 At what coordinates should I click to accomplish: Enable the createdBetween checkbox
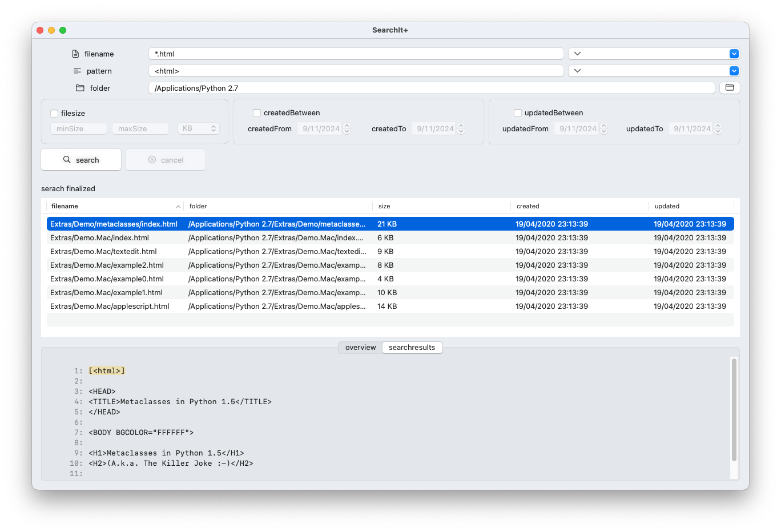click(257, 112)
